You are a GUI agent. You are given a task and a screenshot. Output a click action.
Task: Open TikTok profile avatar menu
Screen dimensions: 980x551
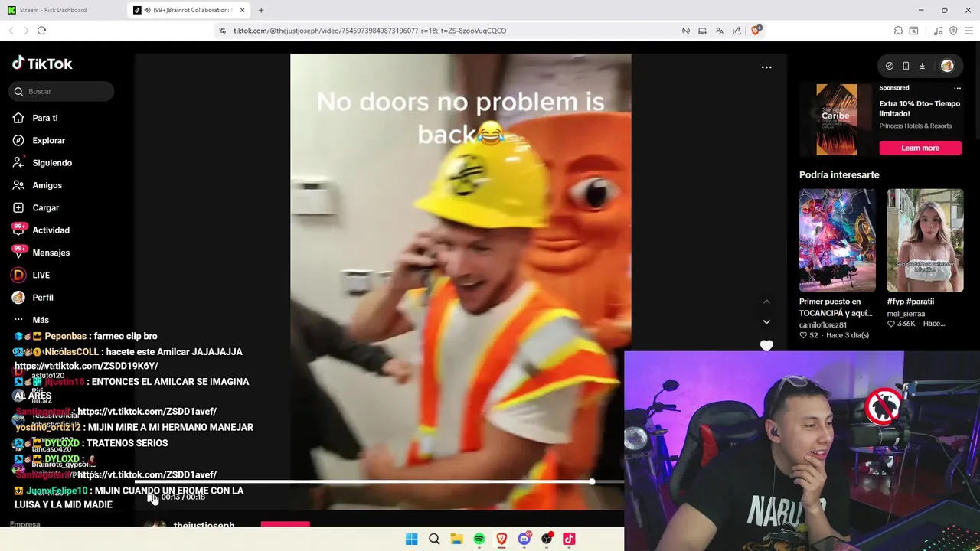point(947,66)
